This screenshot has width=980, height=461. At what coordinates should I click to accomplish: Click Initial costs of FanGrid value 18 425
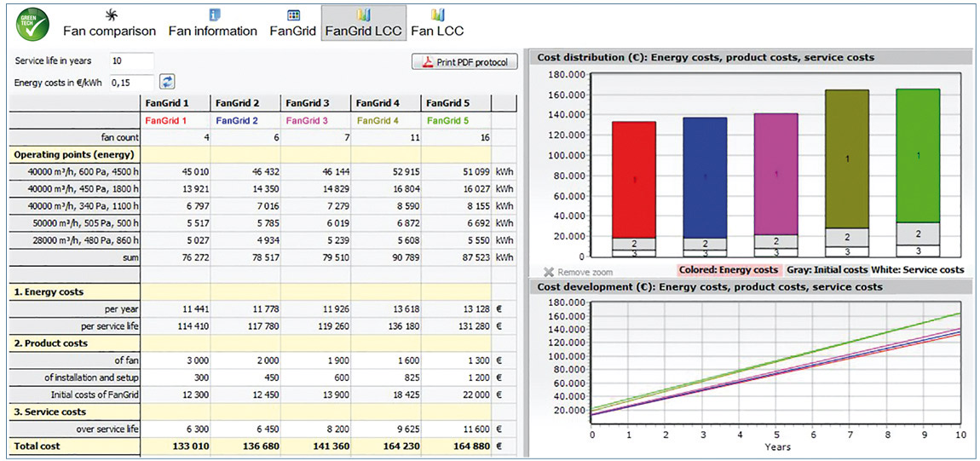386,395
